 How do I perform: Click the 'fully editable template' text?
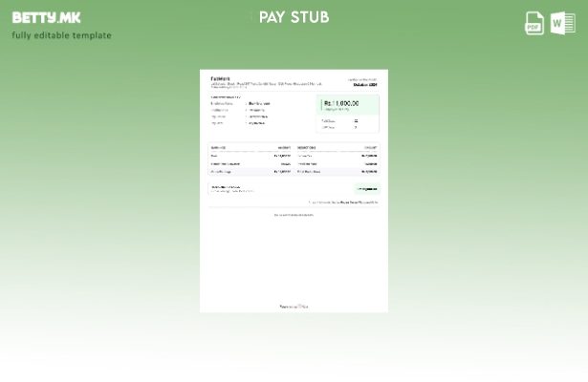coord(61,35)
